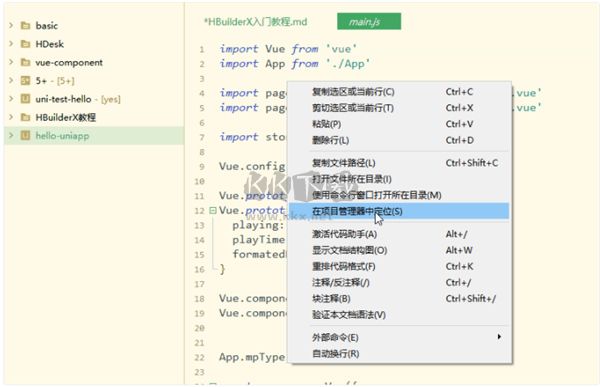Select uni-test-hello project label
Viewport: 600px width, 387px height.
(x=64, y=99)
